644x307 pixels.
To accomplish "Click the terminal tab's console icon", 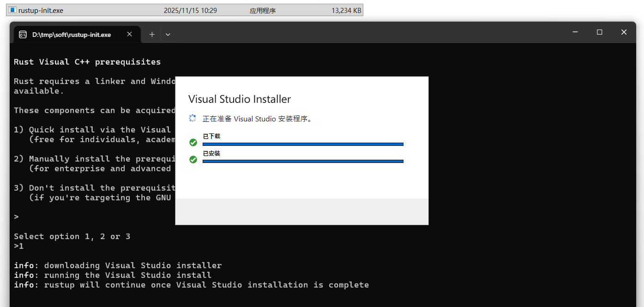I will (x=23, y=35).
